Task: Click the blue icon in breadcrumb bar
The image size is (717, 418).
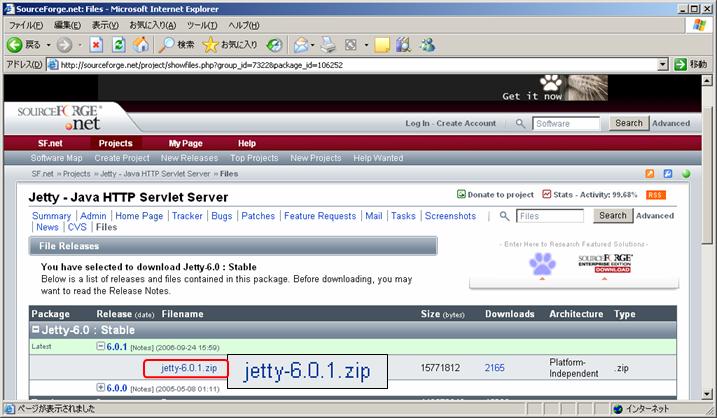Action: tap(668, 174)
